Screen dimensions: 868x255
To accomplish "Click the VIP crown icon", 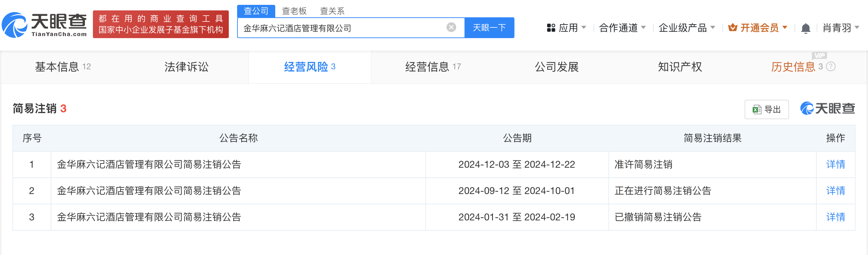I will 732,27.
